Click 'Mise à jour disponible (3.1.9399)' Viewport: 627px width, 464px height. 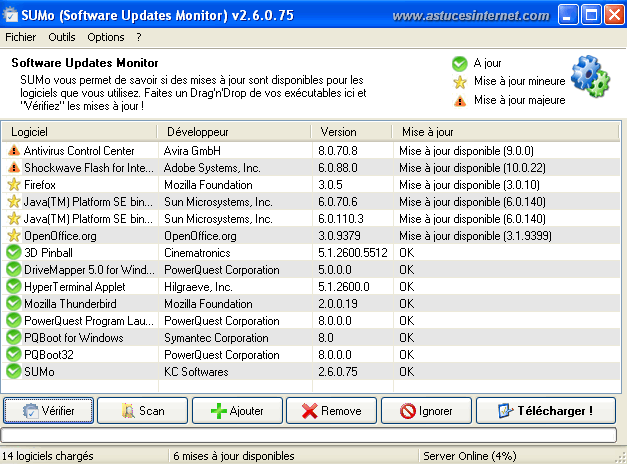click(475, 236)
